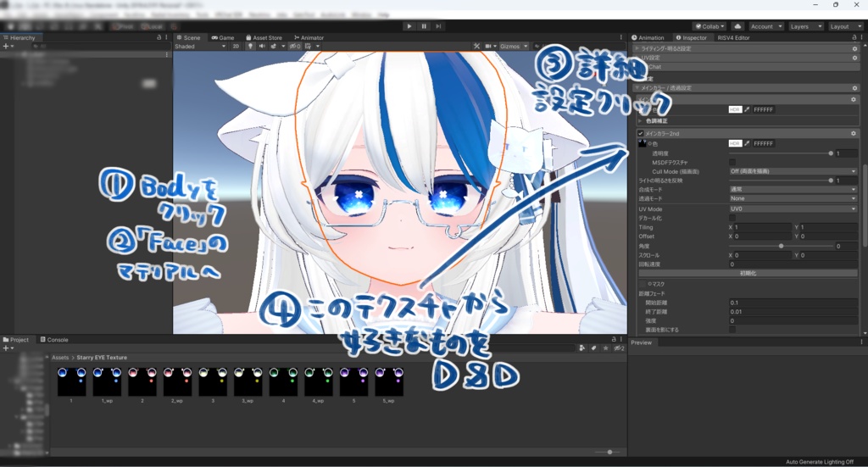Toggle scene effects with the effects icon

tap(274, 47)
